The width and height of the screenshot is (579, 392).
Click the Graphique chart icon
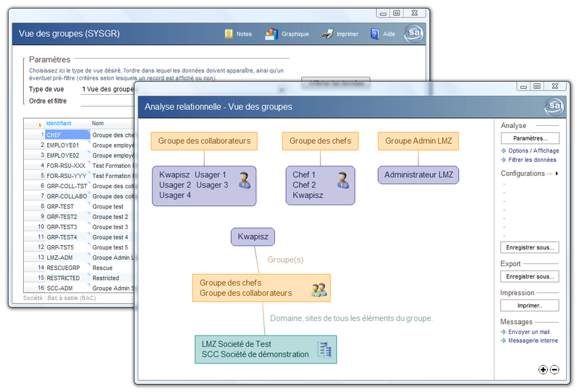(x=271, y=34)
